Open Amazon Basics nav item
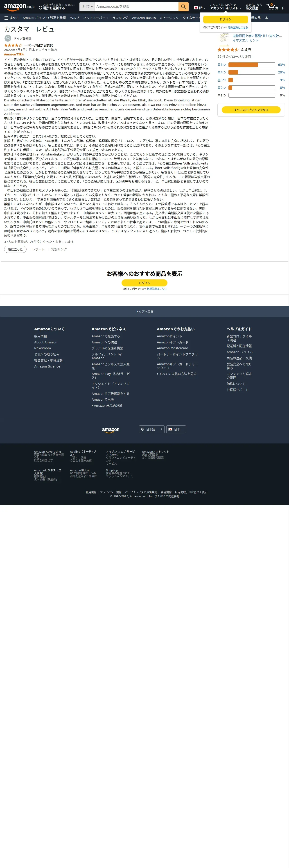 click(144, 18)
